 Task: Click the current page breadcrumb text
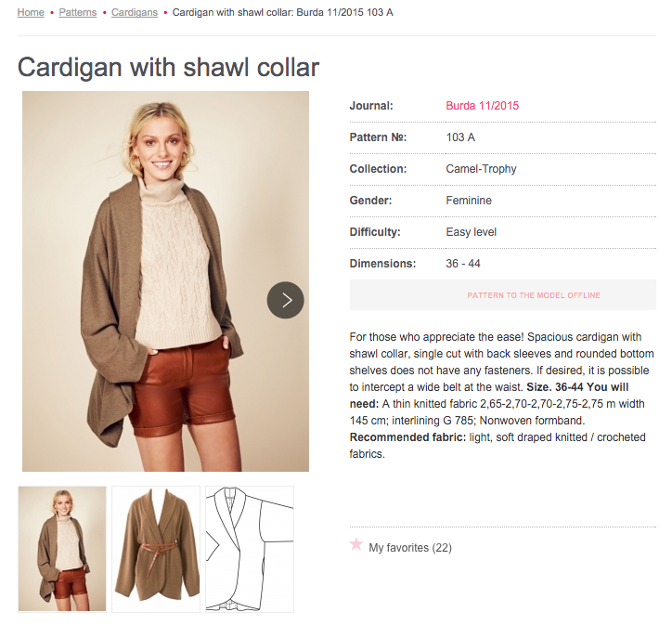click(283, 12)
